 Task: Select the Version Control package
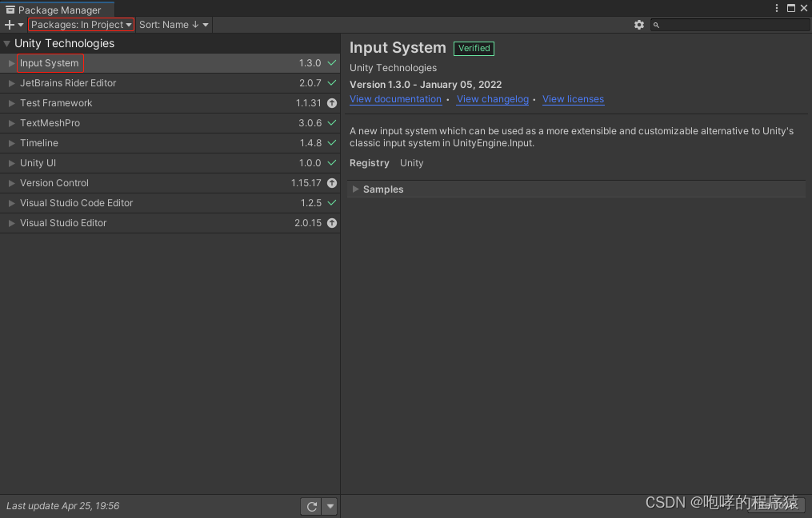pyautogui.click(x=170, y=183)
